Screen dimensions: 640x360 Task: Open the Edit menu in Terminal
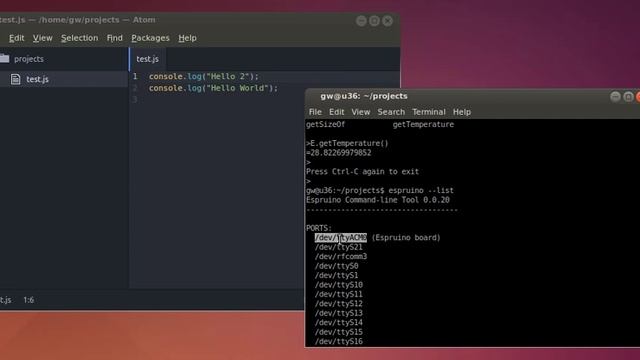click(x=336, y=112)
